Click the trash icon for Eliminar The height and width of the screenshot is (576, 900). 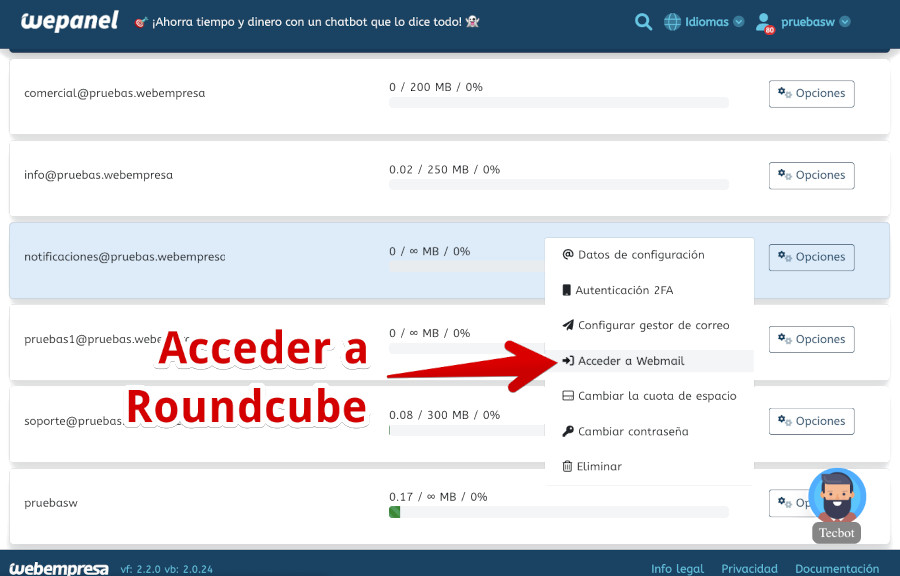pyautogui.click(x=567, y=466)
